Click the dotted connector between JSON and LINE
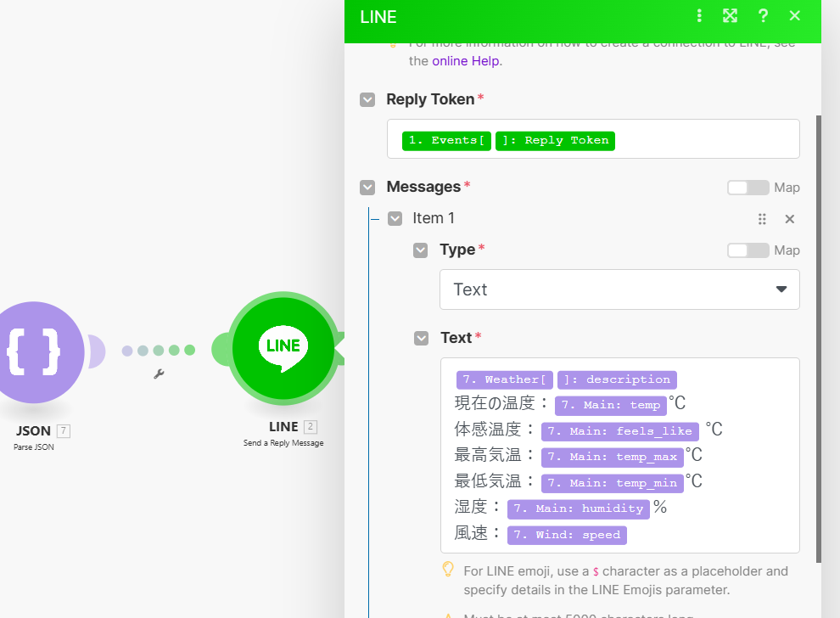Viewport: 840px width, 618px height. click(159, 351)
